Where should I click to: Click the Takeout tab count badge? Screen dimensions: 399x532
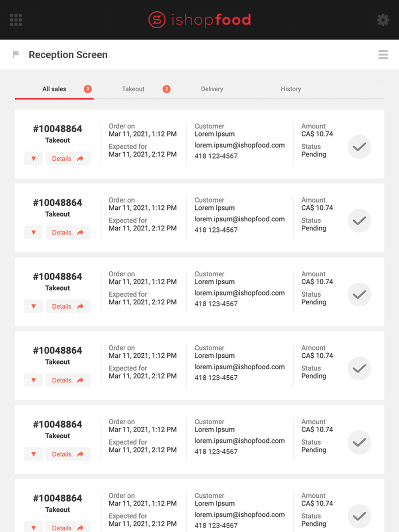click(167, 89)
